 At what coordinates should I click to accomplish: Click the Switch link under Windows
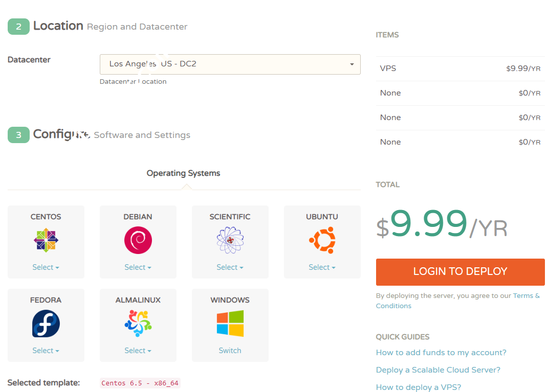point(230,351)
